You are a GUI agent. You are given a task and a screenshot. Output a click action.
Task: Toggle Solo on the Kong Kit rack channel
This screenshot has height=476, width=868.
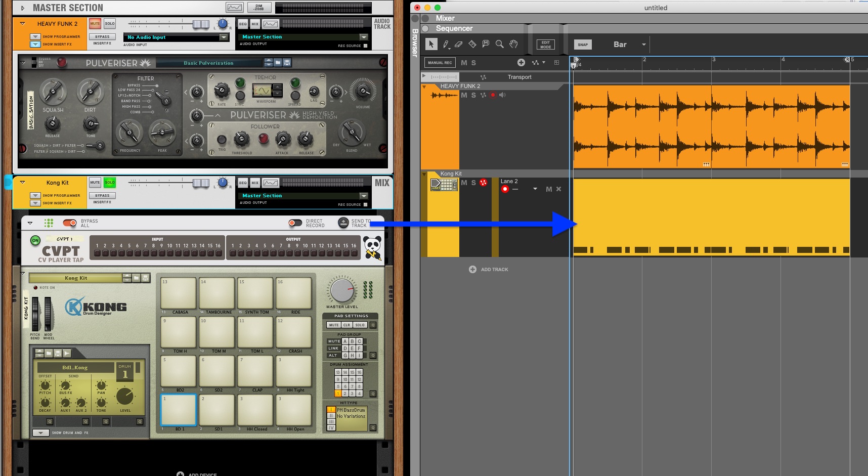tap(110, 182)
